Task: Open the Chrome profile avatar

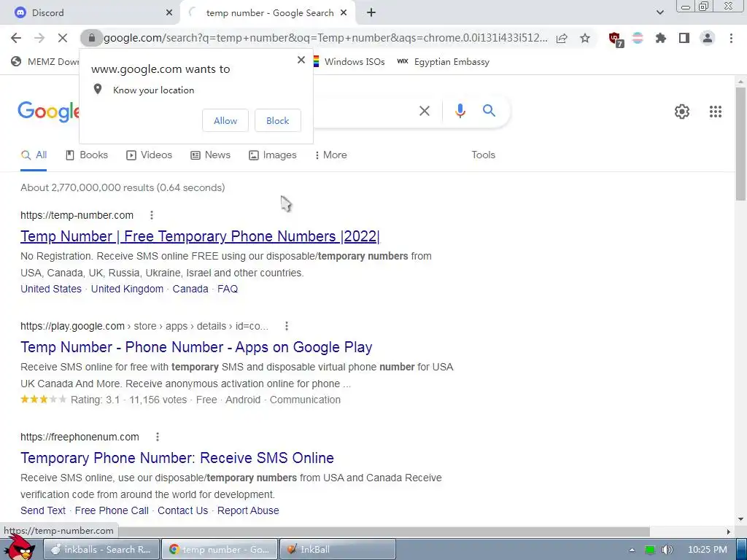Action: coord(708,38)
